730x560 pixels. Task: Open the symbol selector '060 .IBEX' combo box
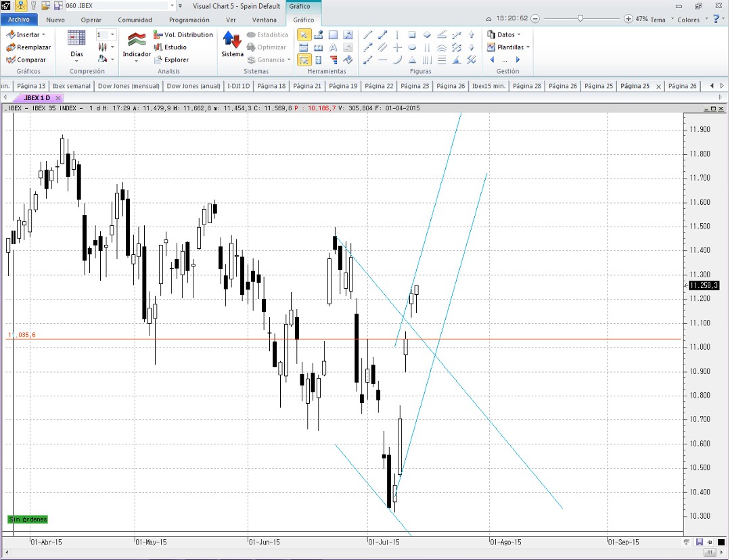tap(120, 6)
